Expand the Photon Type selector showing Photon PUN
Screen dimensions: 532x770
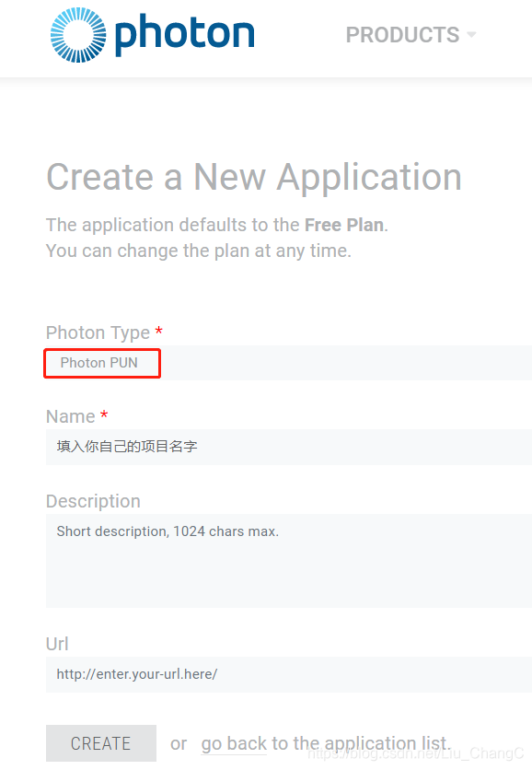(101, 363)
